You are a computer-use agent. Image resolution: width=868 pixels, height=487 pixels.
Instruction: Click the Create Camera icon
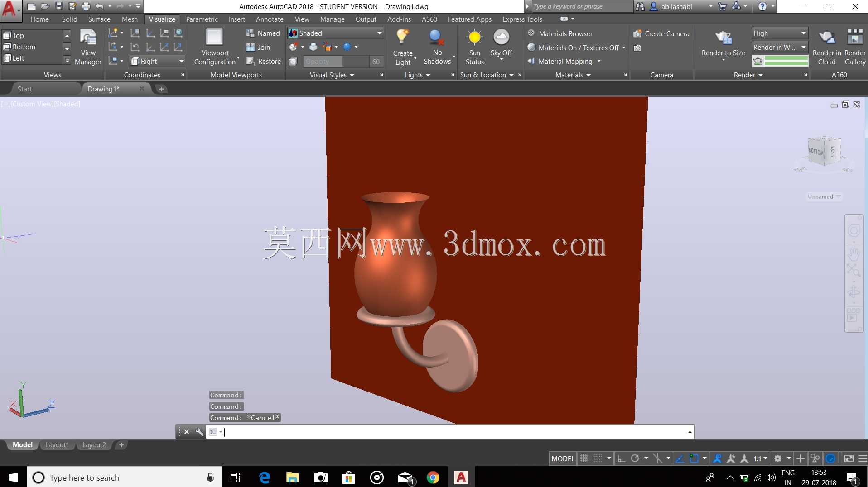coord(637,33)
